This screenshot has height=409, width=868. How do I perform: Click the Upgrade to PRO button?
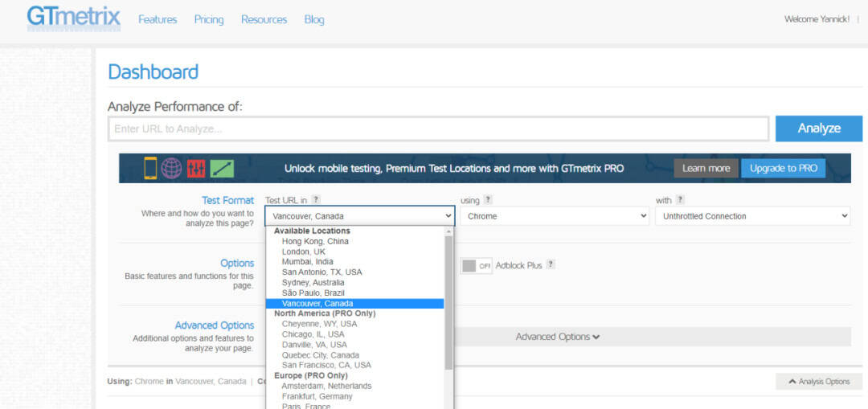(x=783, y=168)
